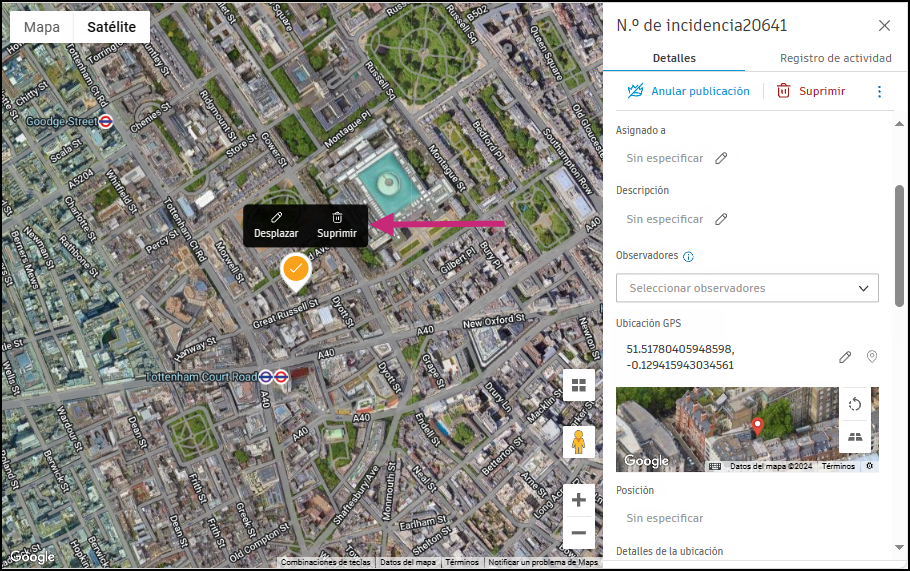Viewport: 910px width, 571px height.
Task: Zoom in on the main map
Action: coord(579,500)
